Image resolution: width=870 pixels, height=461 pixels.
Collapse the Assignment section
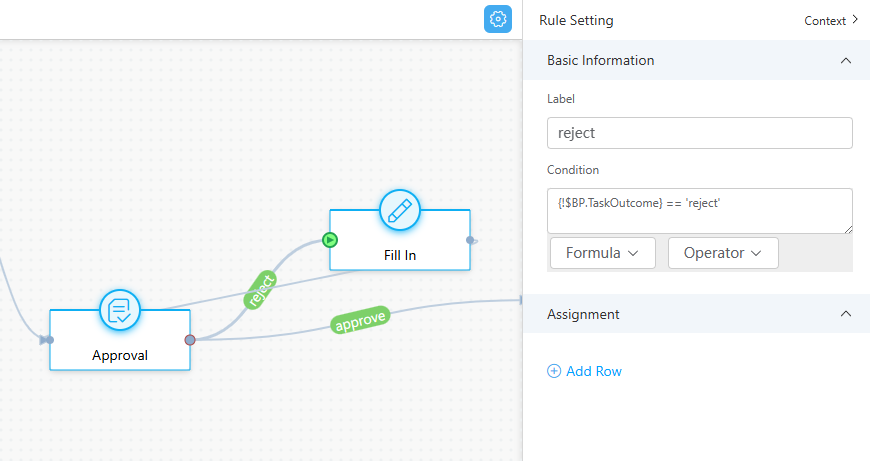coord(846,314)
